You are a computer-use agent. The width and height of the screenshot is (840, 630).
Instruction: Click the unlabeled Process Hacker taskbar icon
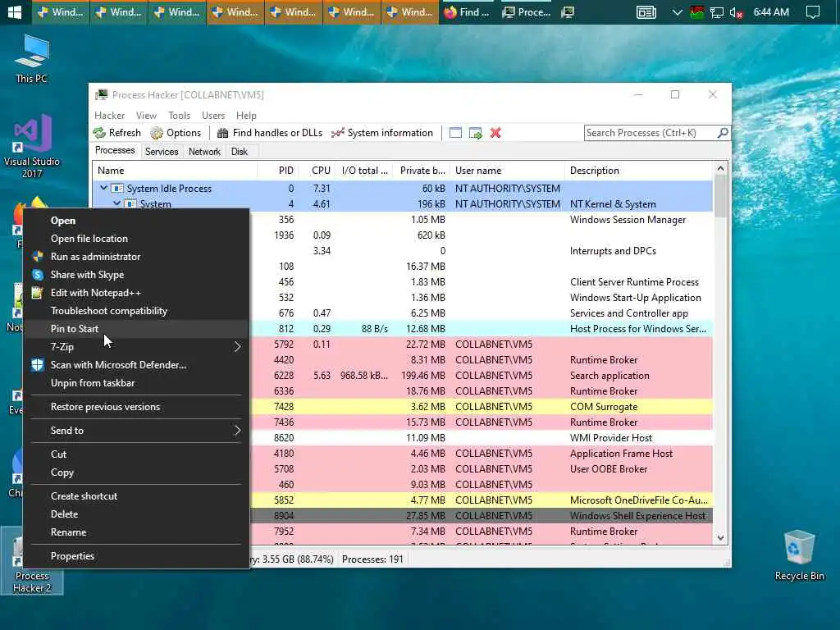pos(568,11)
